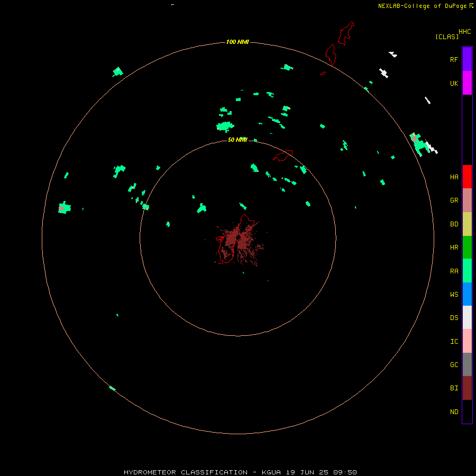Click the WS blue legend swatch
476x476 pixels.
point(467,294)
